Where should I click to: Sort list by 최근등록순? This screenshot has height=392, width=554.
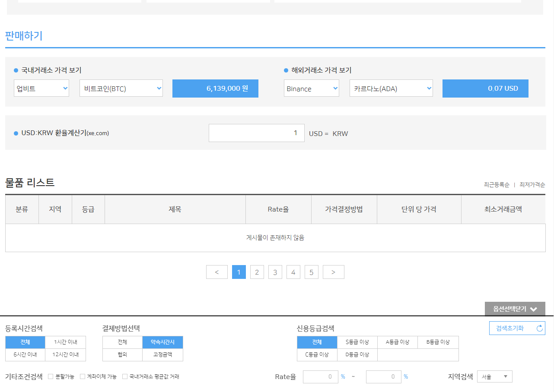point(497,185)
